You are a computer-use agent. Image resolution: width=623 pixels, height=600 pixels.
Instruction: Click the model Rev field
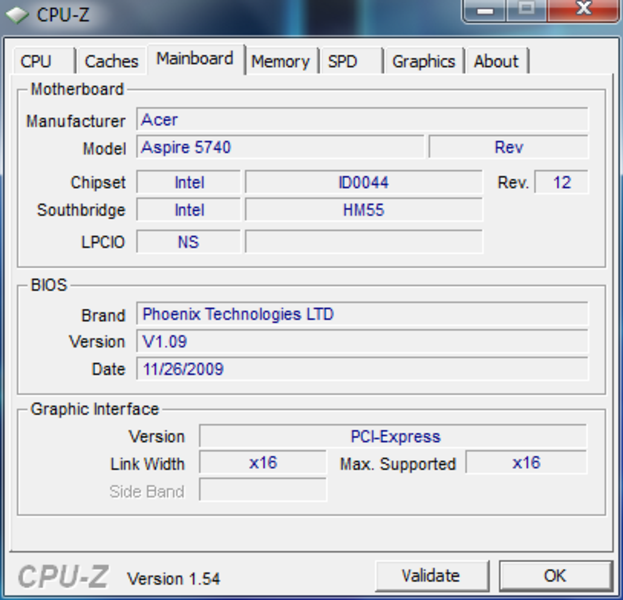coord(508,147)
